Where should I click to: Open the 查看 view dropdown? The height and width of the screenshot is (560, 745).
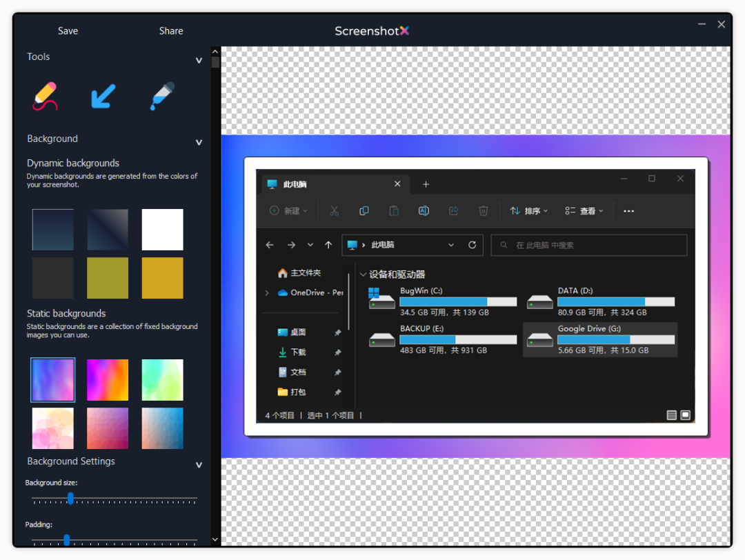(x=584, y=211)
